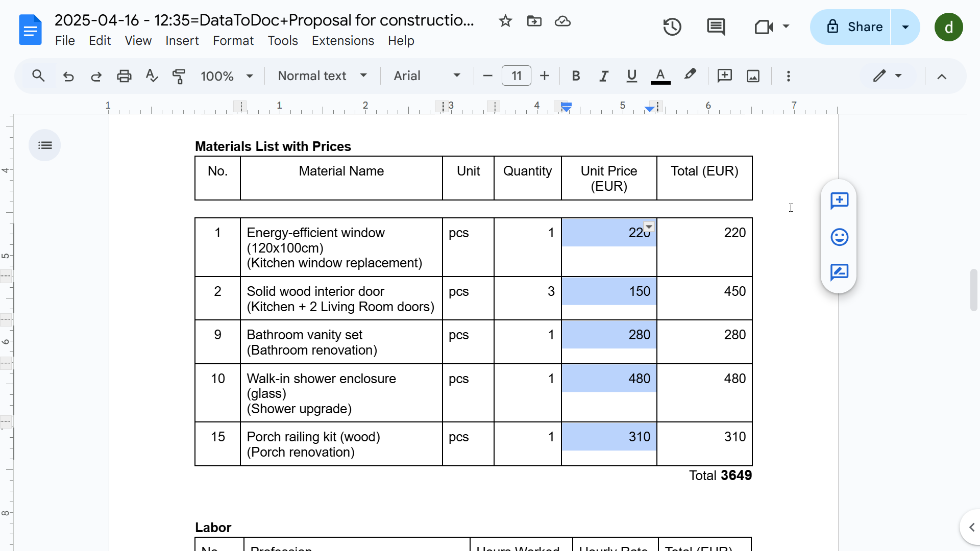This screenshot has width=980, height=551.
Task: Click the font size input field
Action: coord(517,76)
